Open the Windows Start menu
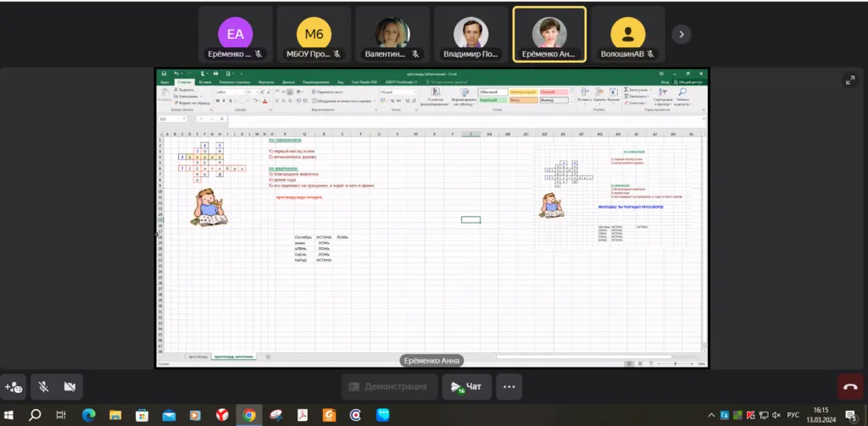This screenshot has width=868, height=426. point(8,415)
